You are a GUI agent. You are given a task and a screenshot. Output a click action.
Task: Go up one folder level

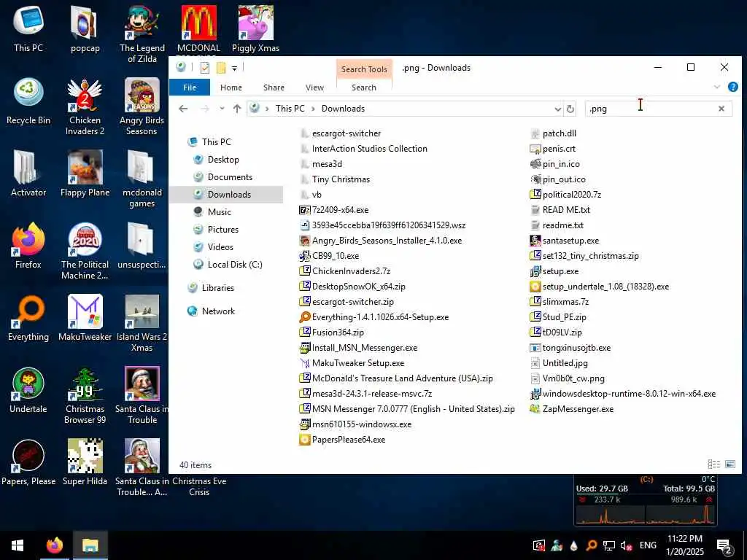click(x=237, y=109)
